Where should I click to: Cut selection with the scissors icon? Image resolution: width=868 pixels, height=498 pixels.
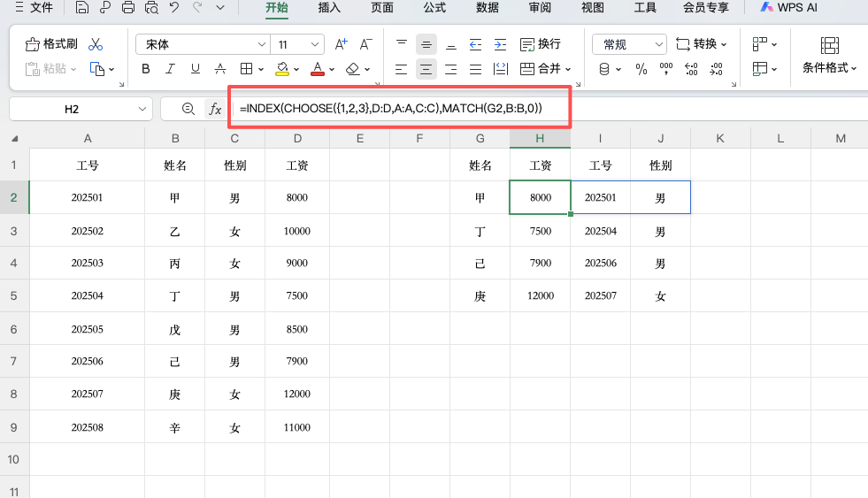coord(96,44)
